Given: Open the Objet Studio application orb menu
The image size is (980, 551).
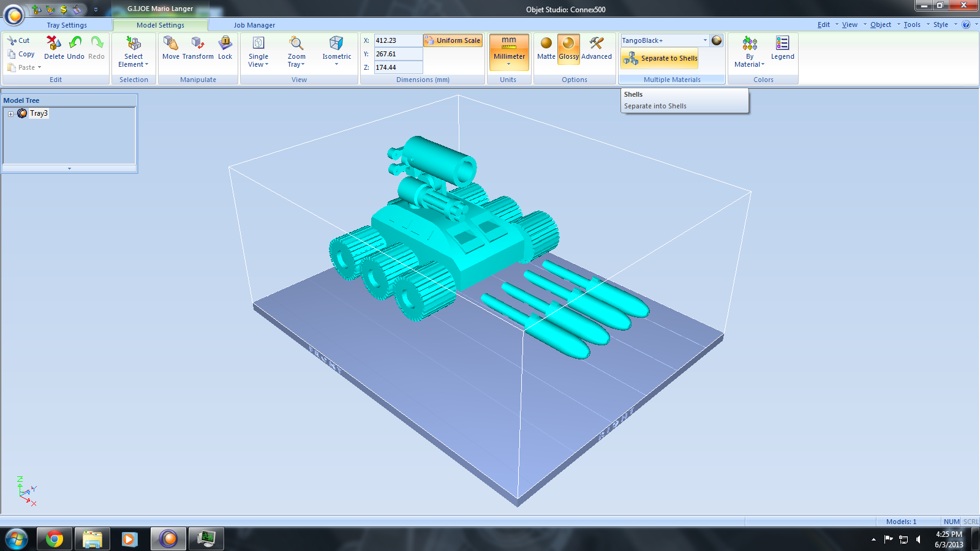Looking at the screenshot, I should [x=13, y=14].
